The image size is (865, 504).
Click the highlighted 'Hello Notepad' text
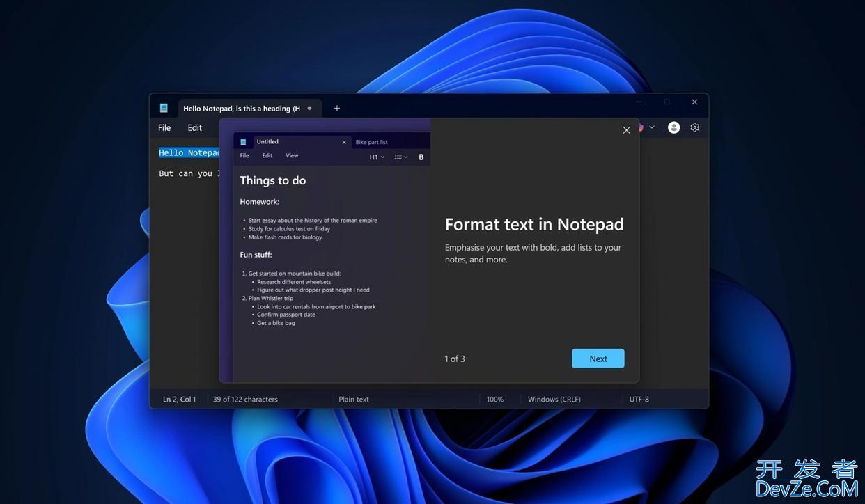pyautogui.click(x=189, y=152)
